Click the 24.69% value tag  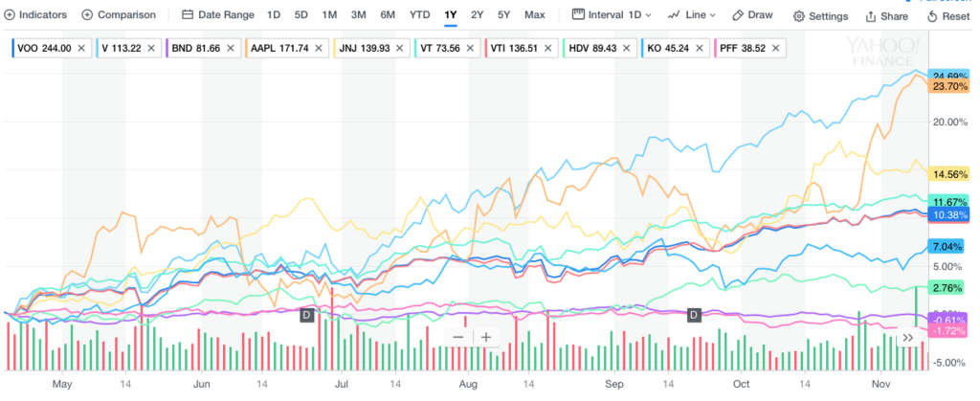click(949, 77)
